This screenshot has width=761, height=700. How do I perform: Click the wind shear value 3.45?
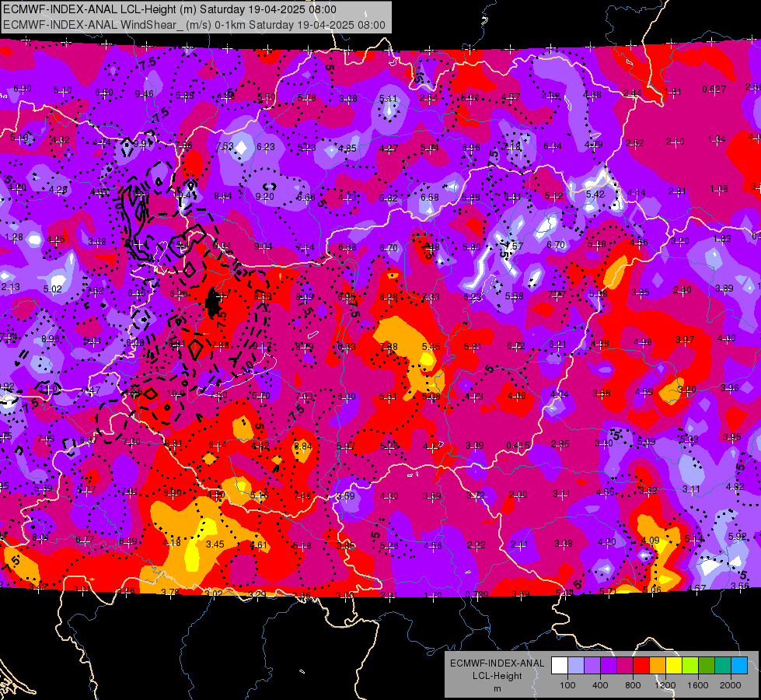pos(215,544)
